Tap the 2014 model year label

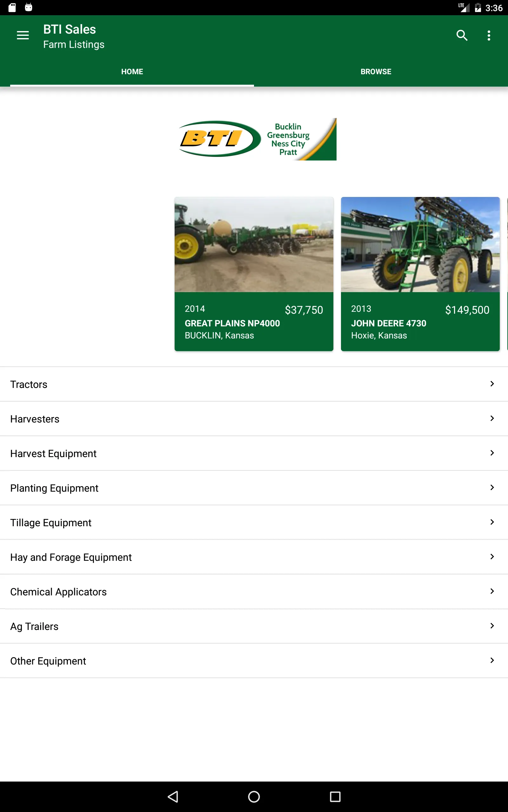[x=195, y=309]
